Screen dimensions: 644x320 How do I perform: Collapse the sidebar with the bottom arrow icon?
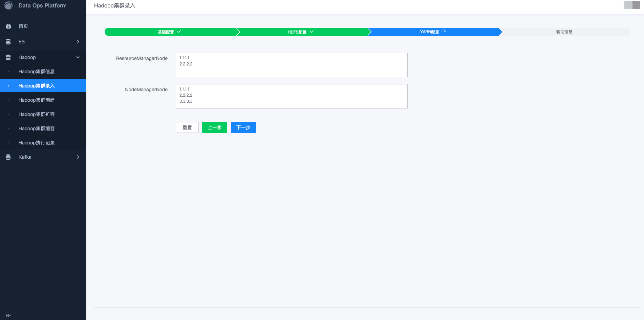(x=8, y=316)
